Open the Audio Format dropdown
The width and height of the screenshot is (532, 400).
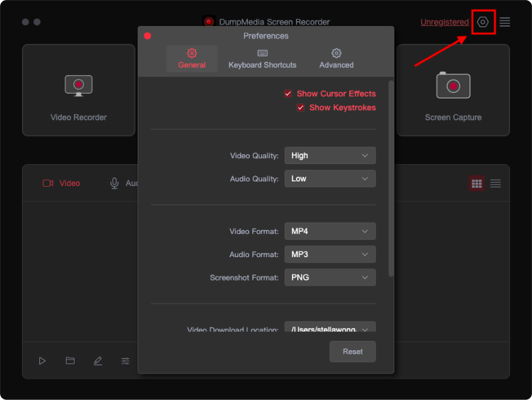pos(330,254)
